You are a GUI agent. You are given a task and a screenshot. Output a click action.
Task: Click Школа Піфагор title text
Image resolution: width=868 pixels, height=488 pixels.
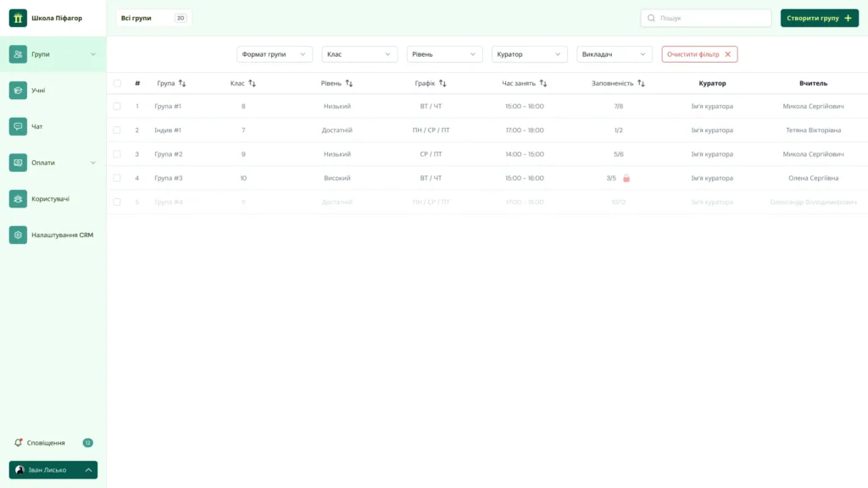(57, 19)
